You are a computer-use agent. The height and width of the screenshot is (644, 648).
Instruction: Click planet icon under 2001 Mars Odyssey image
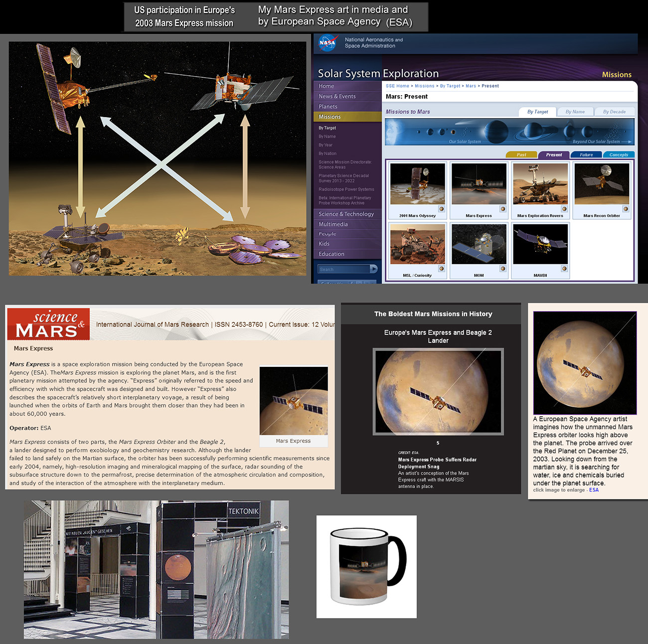441,209
